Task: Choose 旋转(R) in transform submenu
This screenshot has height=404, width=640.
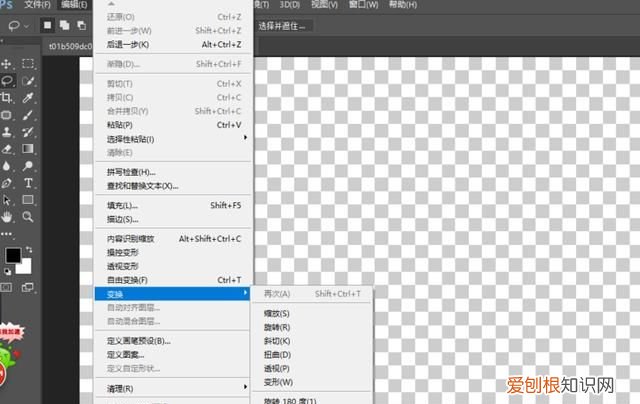Action: click(x=312, y=327)
